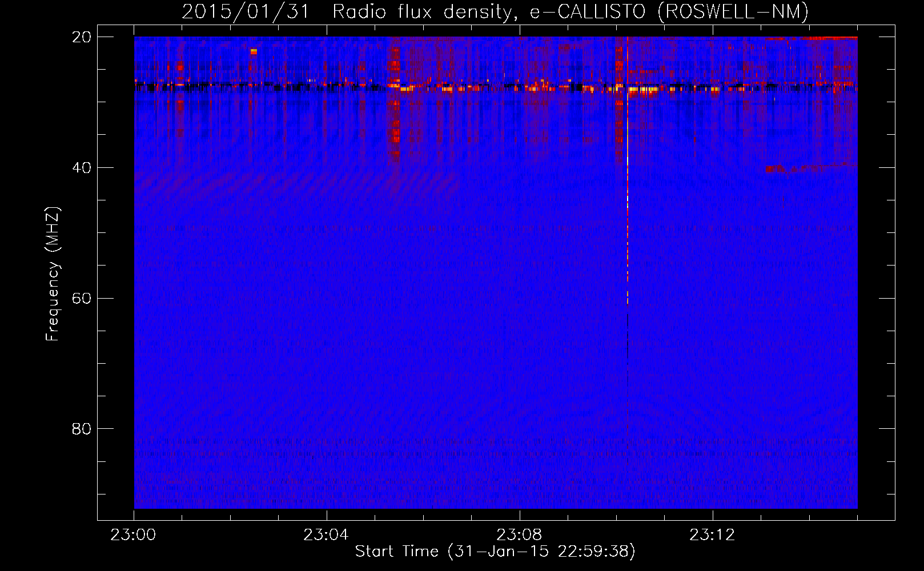
Task: Click the 23:12 time tick label
Action: (x=712, y=535)
